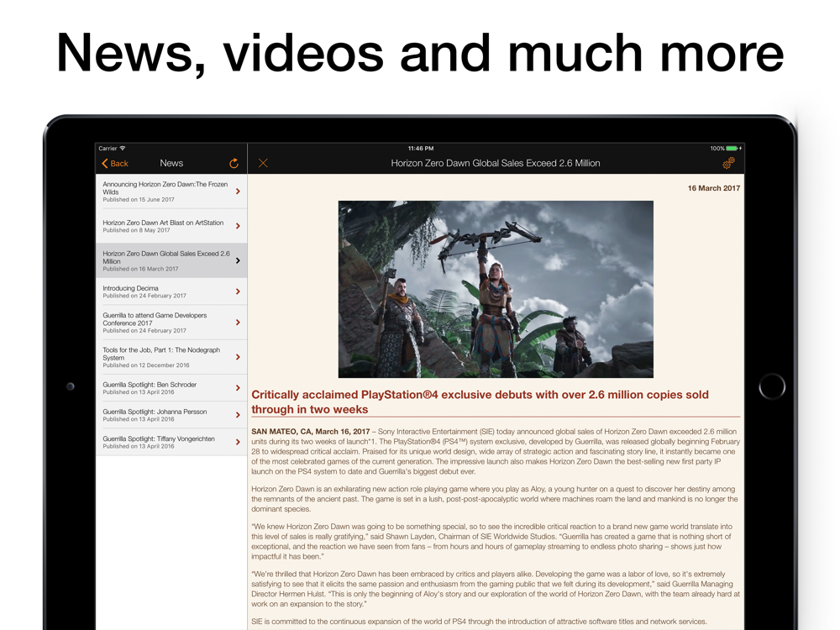Screen dimensions: 840x630
Task: Open Tools for the Job, Part 1 article
Action: [171, 357]
